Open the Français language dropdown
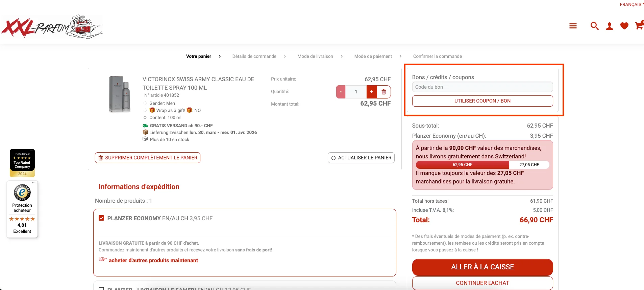Screen dimensions: 644x290 point(631,4)
